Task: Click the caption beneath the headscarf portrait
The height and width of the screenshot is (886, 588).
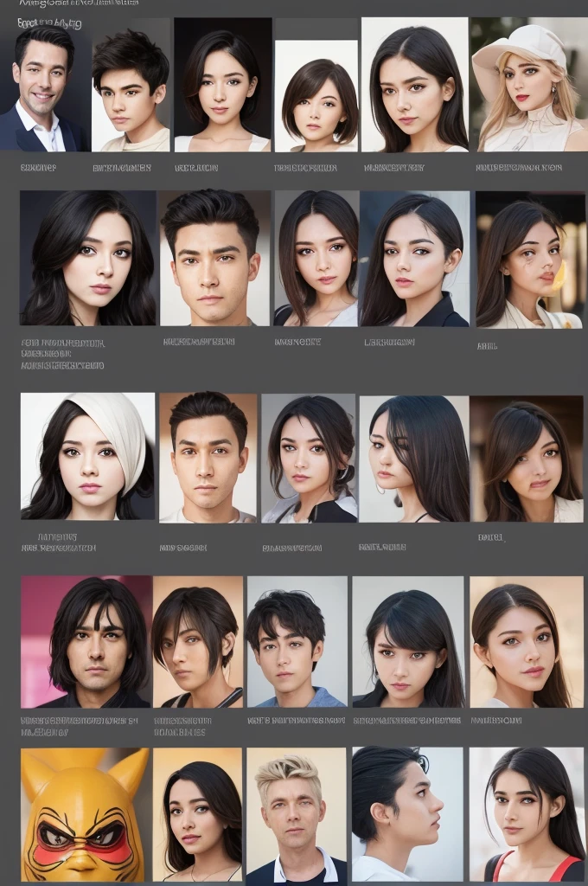Action: click(x=58, y=543)
